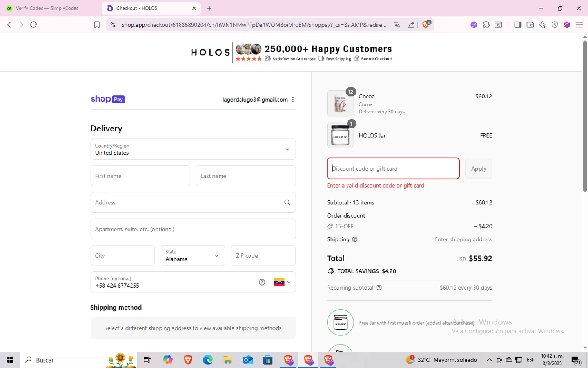Click the phone help question mark icon
The width and height of the screenshot is (588, 368).
click(262, 282)
